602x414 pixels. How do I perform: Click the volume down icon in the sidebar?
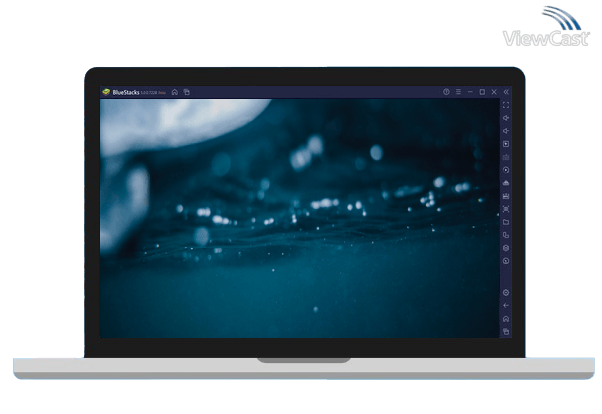(506, 131)
